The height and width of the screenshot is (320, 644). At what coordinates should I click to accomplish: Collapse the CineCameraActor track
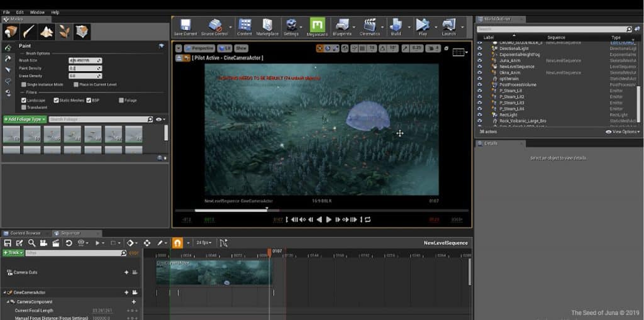point(5,292)
